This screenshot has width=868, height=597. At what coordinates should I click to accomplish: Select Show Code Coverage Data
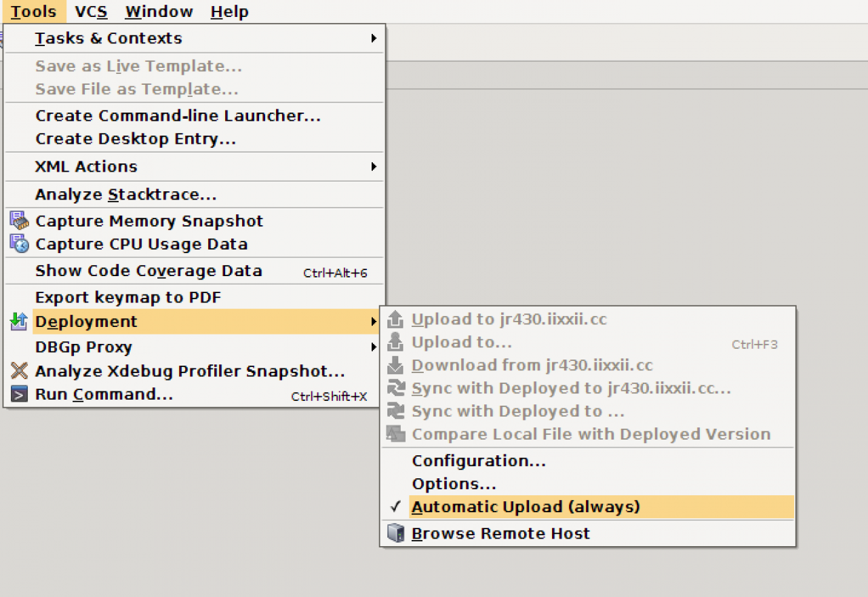click(149, 271)
